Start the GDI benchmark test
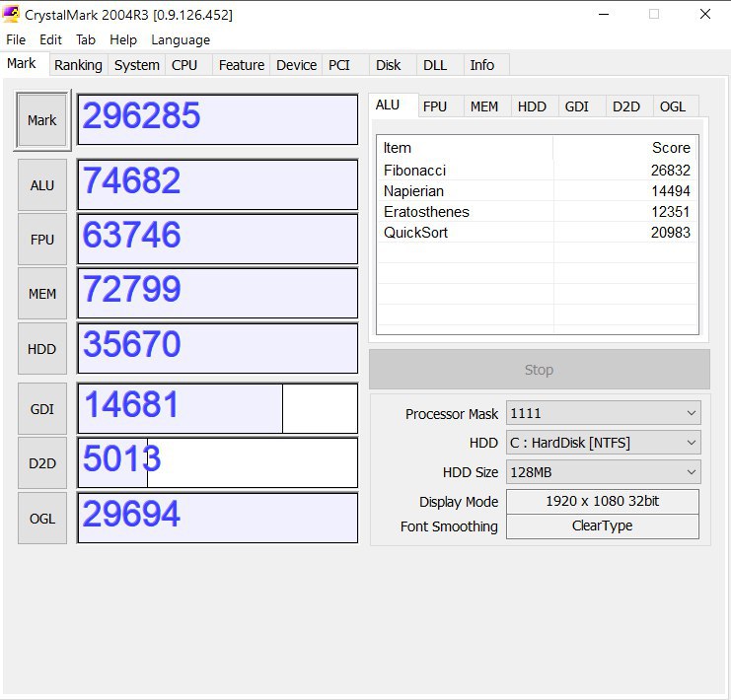The width and height of the screenshot is (731, 700). [x=42, y=409]
